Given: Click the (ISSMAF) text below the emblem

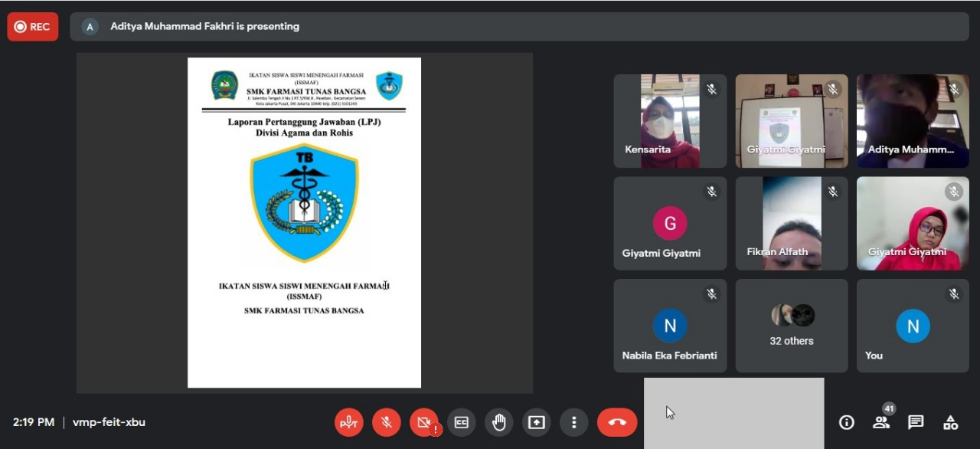Looking at the screenshot, I should [304, 297].
